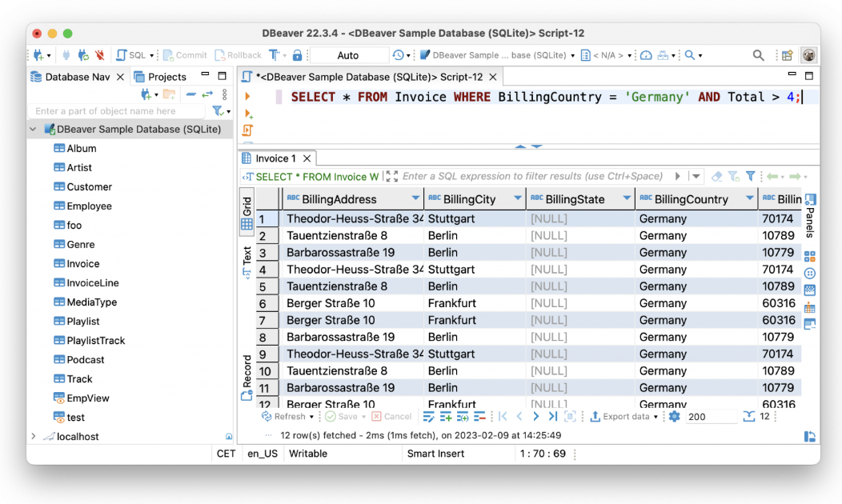Screen dimensions: 842x504
Task: Click the Export data button
Action: 620,417
